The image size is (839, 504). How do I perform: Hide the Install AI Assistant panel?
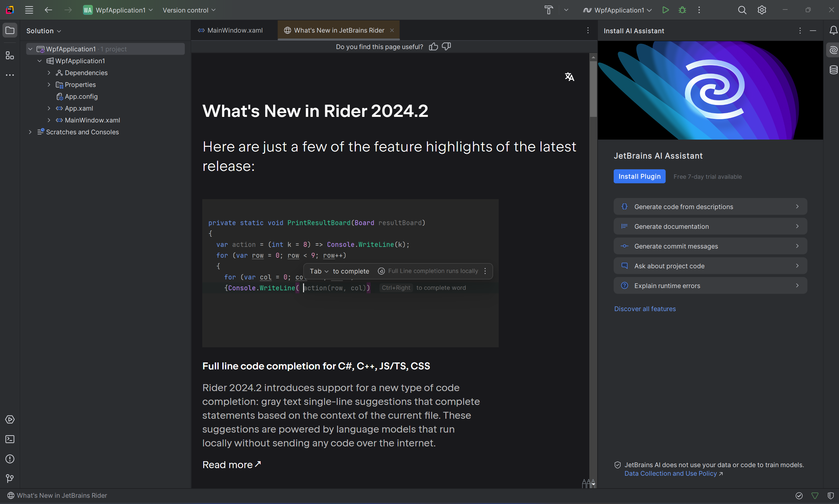tap(813, 31)
